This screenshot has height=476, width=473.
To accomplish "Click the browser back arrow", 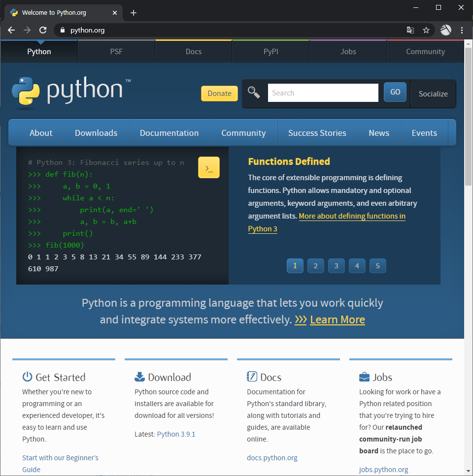I will (11, 30).
